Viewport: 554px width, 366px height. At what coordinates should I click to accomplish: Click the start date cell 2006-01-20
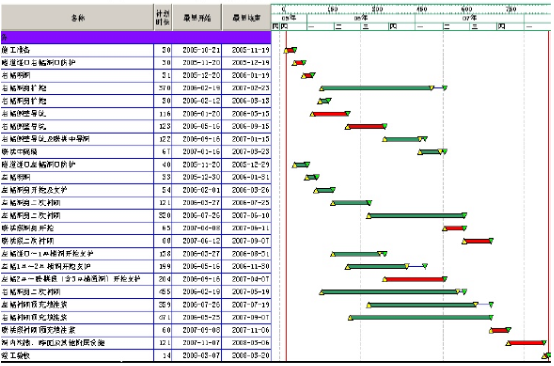coord(197,114)
